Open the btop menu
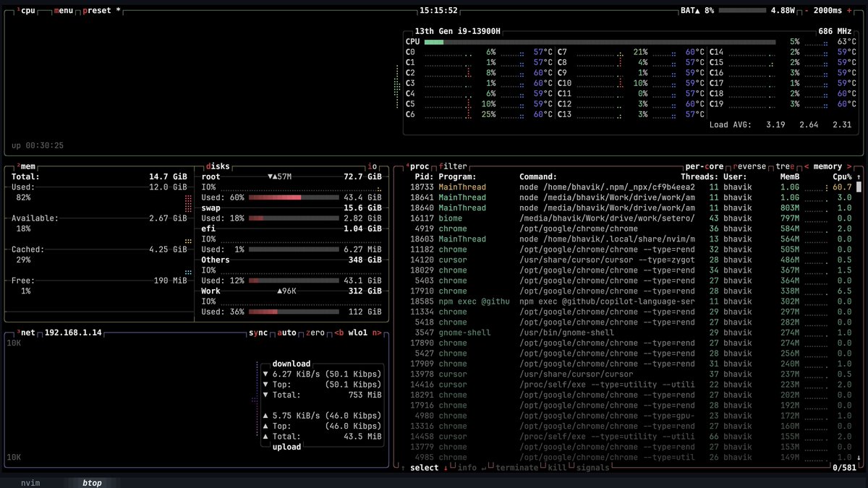 click(64, 11)
